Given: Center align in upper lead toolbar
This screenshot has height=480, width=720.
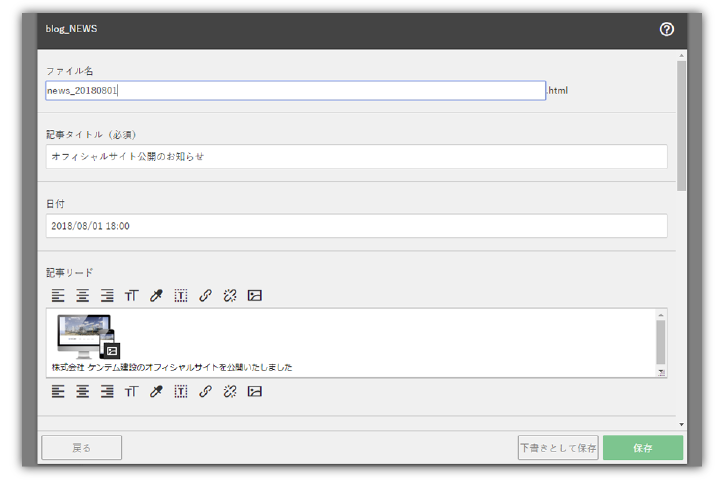Looking at the screenshot, I should (83, 295).
